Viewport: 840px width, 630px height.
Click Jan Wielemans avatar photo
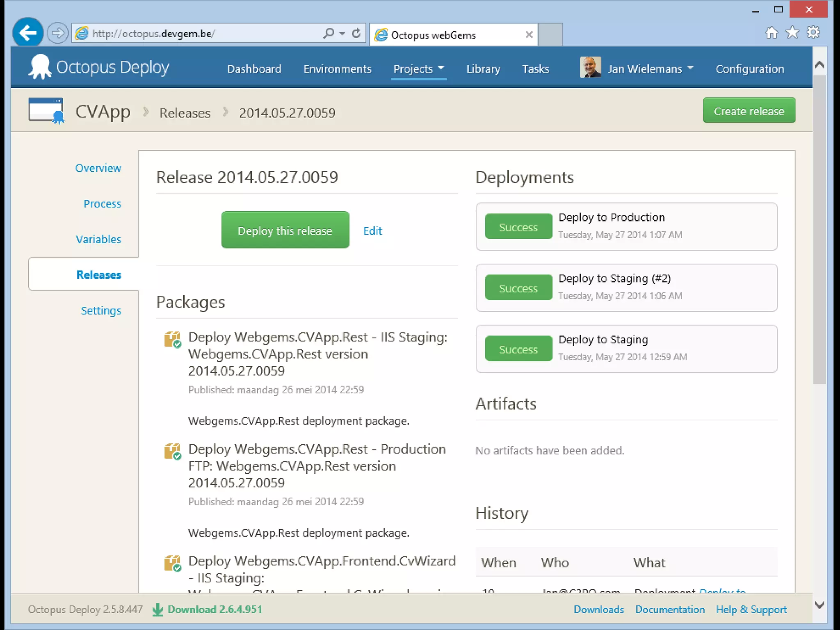[x=590, y=67]
